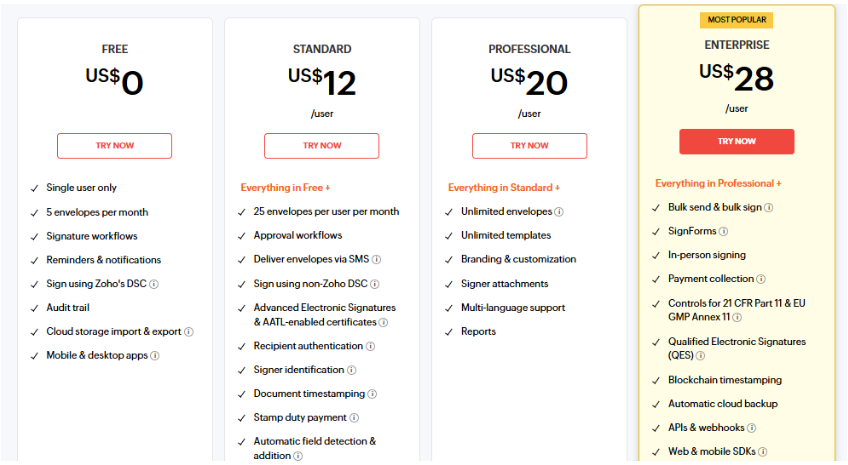Click Try Now under the Free plan
This screenshot has height=465, width=848.
(x=114, y=146)
